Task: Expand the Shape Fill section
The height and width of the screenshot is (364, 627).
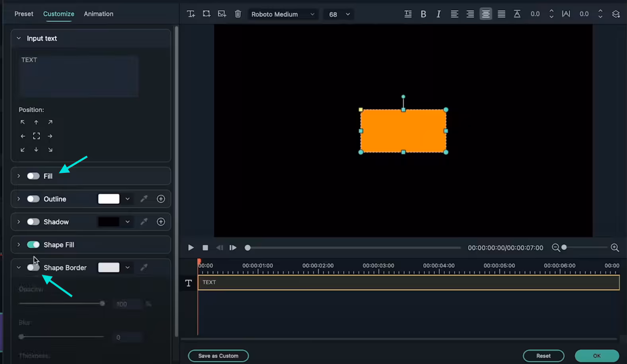Action: coord(19,245)
